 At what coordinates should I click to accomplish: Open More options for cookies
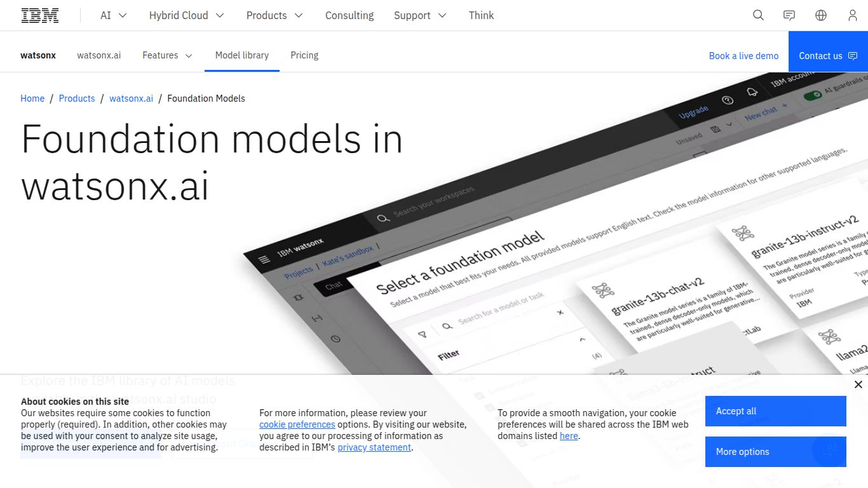pos(775,451)
